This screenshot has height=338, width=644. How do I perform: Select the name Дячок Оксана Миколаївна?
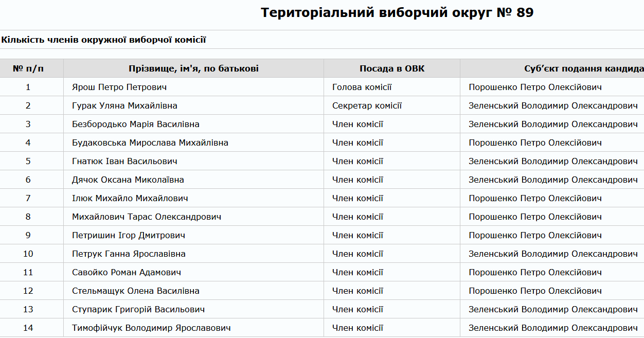click(128, 180)
